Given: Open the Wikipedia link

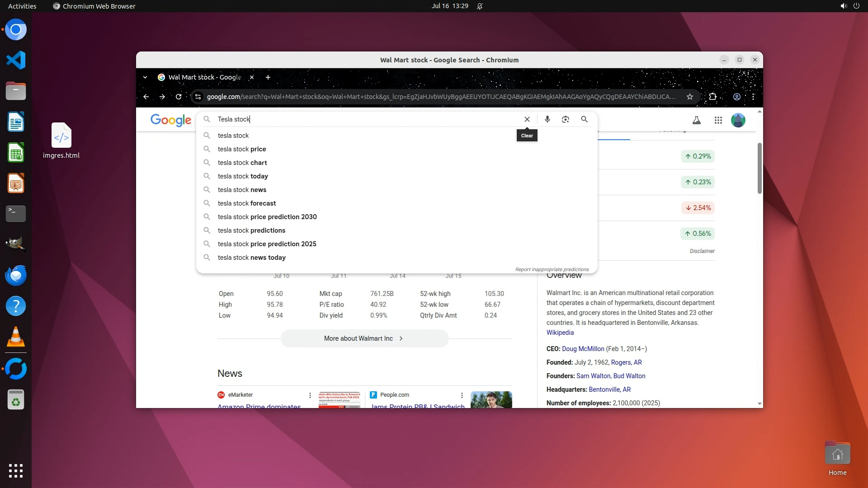Looking at the screenshot, I should [560, 333].
